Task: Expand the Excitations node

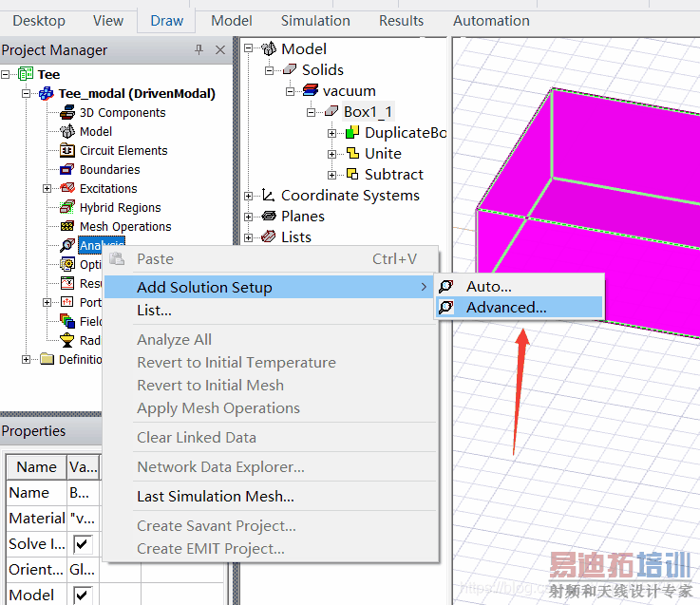Action: coord(47,188)
